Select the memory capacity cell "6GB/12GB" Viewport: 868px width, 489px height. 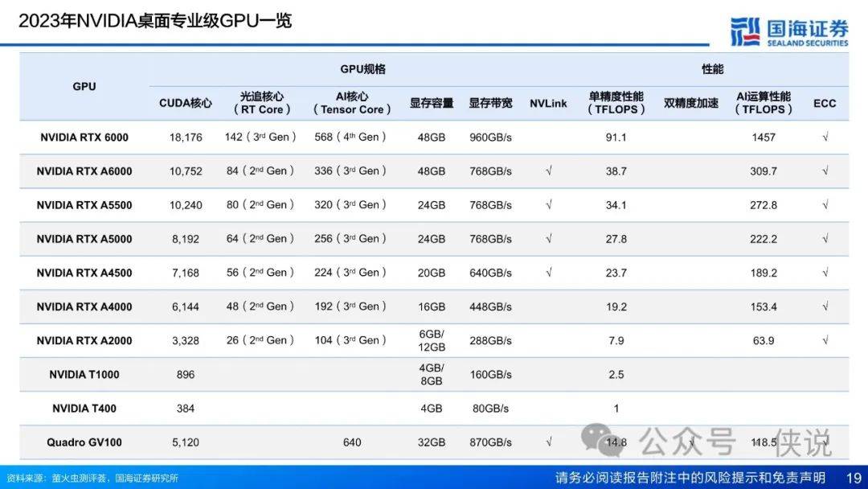click(x=432, y=340)
